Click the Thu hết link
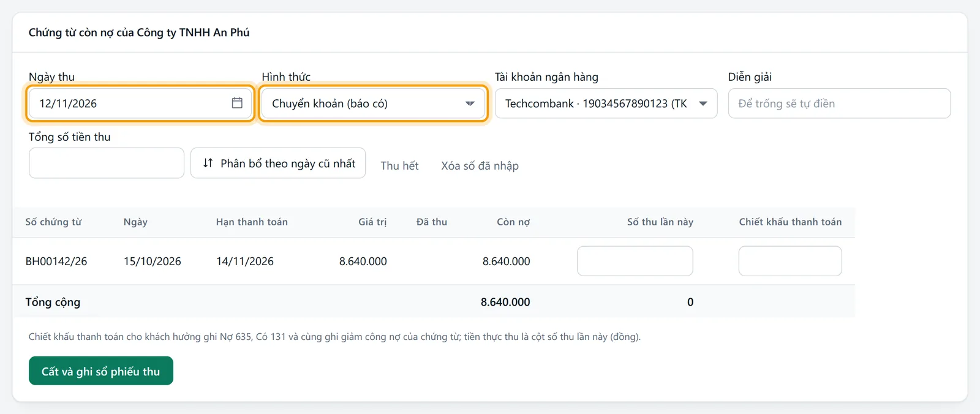Image resolution: width=980 pixels, height=414 pixels. 399,165
